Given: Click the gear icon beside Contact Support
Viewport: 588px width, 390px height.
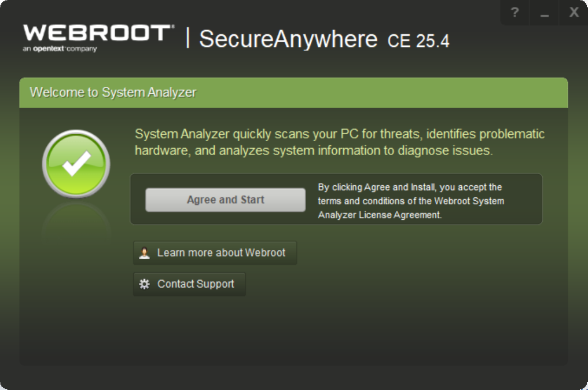Looking at the screenshot, I should click(x=145, y=284).
